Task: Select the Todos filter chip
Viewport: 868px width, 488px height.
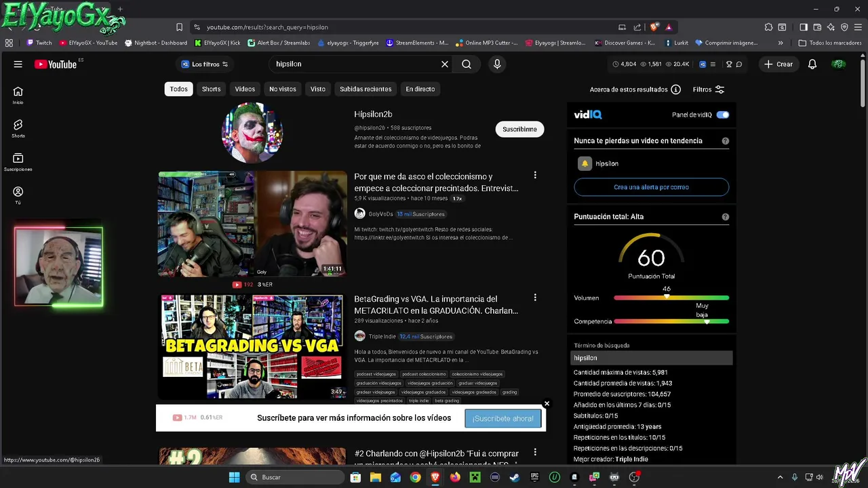Action: point(179,89)
